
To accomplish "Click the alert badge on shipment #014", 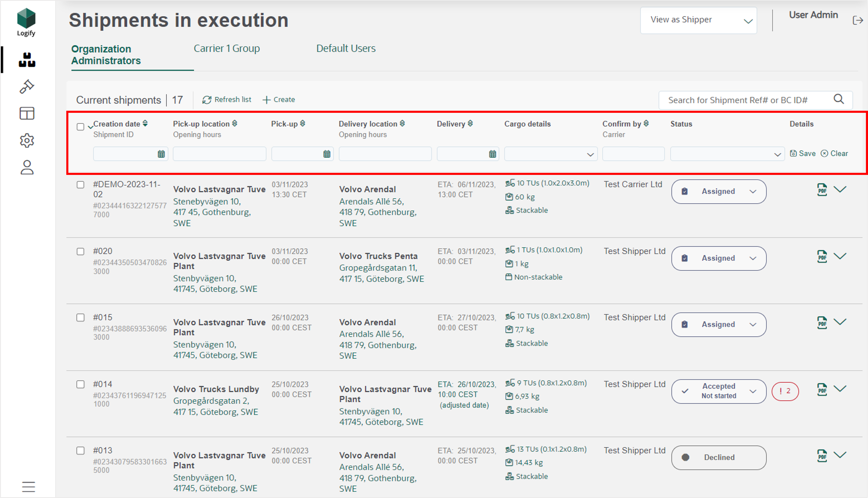I will [x=785, y=391].
